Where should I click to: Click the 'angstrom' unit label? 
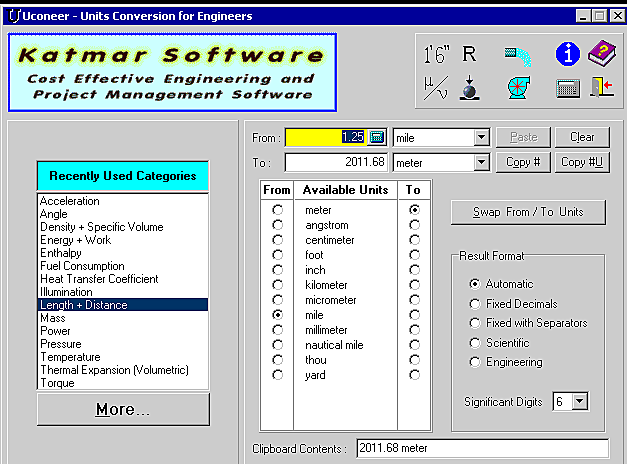pyautogui.click(x=327, y=225)
